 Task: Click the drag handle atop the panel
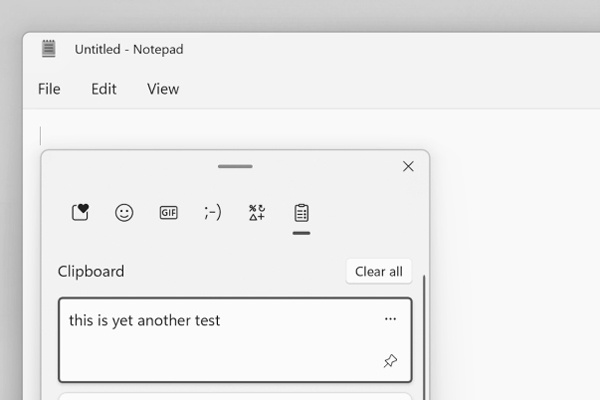click(235, 166)
